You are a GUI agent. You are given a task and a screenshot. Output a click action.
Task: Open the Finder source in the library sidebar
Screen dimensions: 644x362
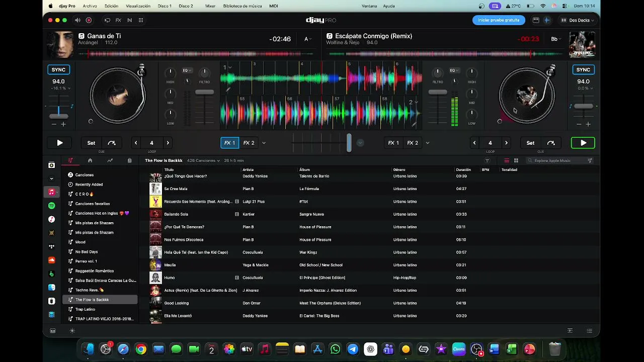(52, 288)
